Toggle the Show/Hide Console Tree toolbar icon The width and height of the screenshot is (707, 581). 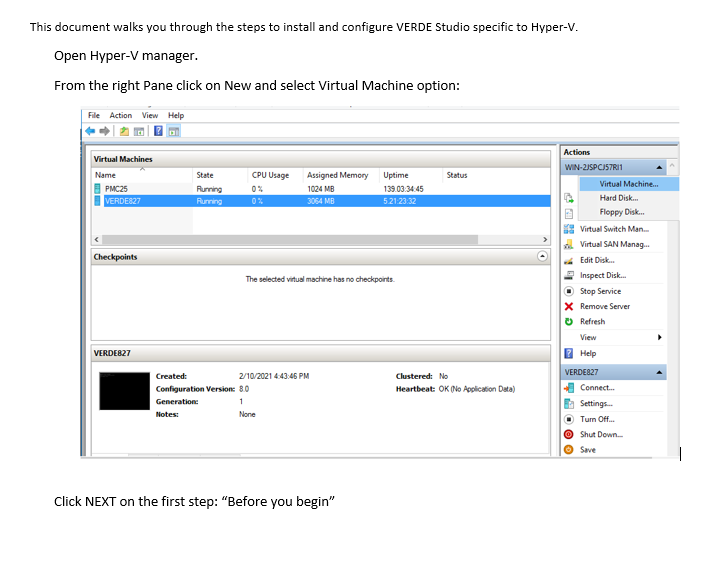pyautogui.click(x=139, y=132)
